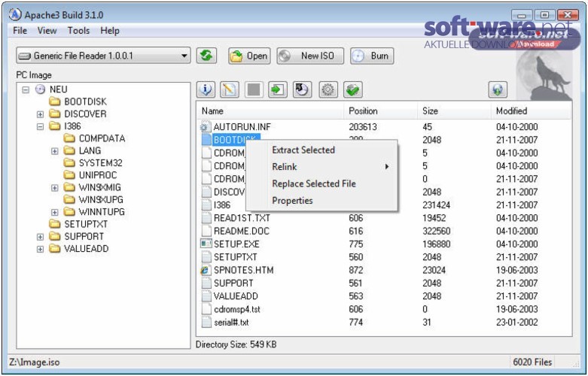The image size is (588, 376).
Task: Collapse the NEU root node
Action: [26, 89]
